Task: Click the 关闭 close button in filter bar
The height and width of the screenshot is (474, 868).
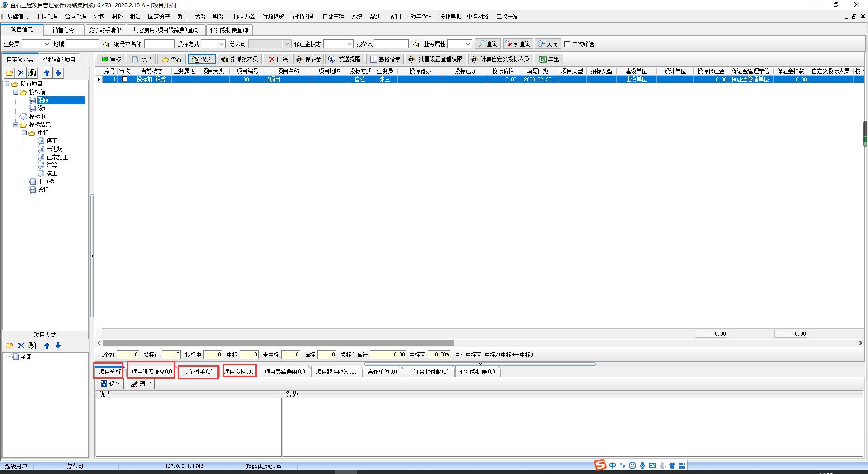Action: pyautogui.click(x=547, y=44)
